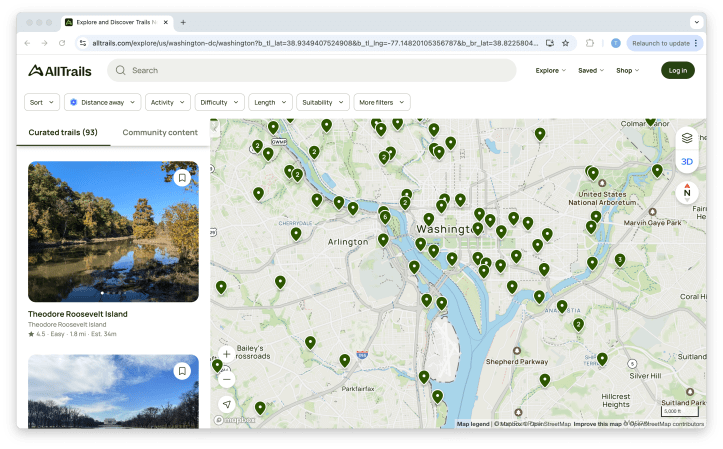This screenshot has width=723, height=449.
Task: Switch to the Community content tab
Action: (x=160, y=132)
